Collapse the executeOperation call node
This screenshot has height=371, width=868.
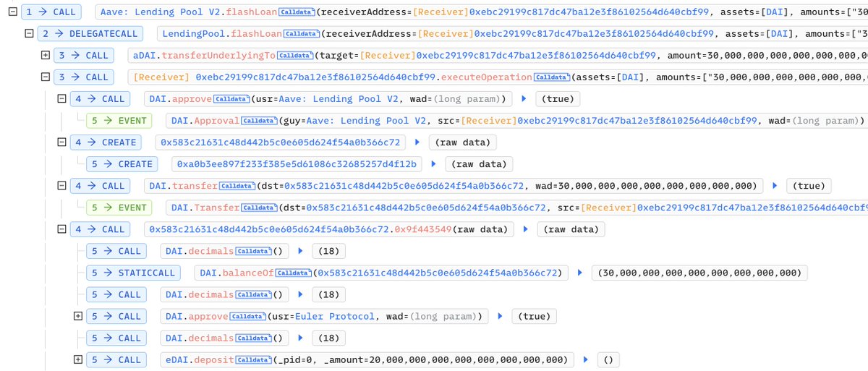46,77
